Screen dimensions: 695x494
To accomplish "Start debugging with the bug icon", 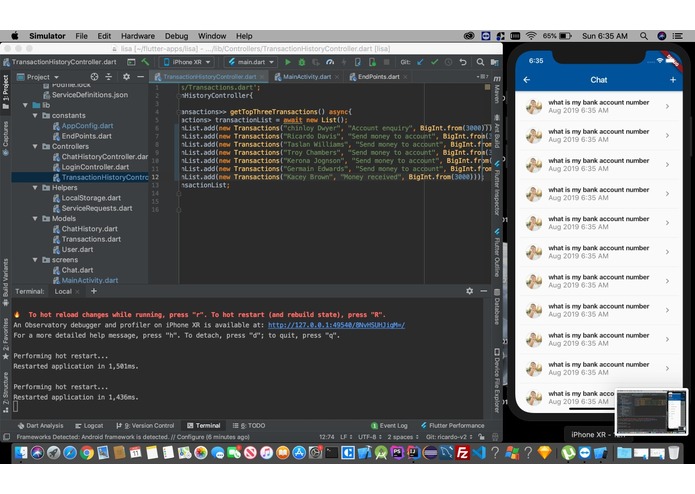I will pos(302,62).
